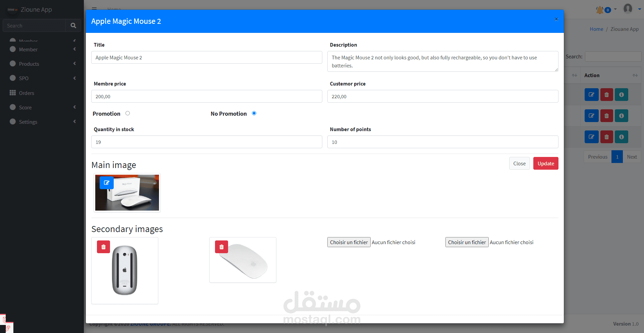Click the third row delete action icon
The height and width of the screenshot is (333, 644).
click(606, 137)
